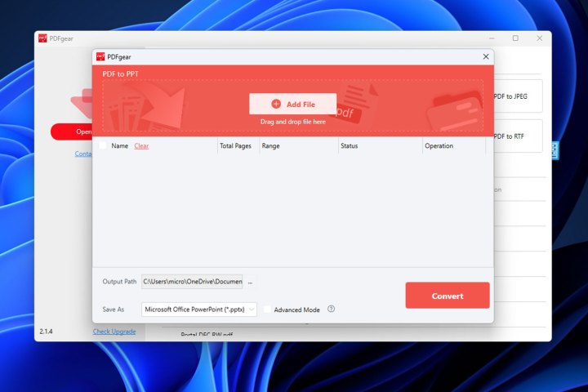Viewport: 588px width, 392px height.
Task: Click the PDFgear logo in main window title bar
Action: pyautogui.click(x=42, y=38)
